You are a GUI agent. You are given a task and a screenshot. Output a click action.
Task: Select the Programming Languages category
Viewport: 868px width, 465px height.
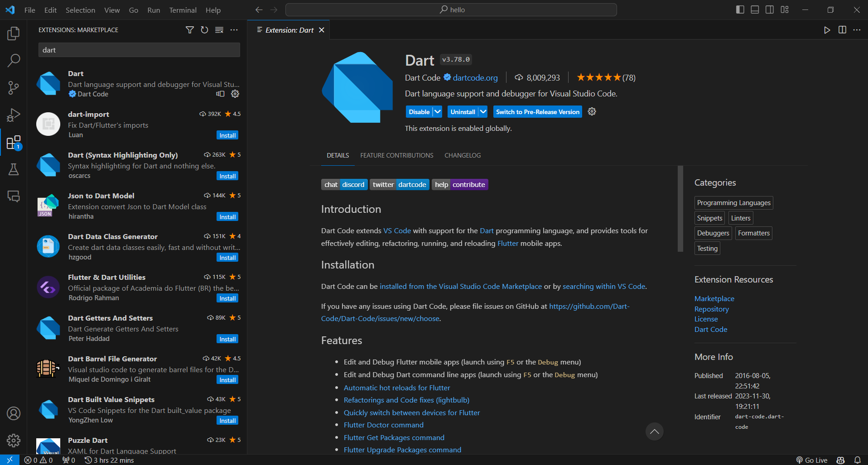click(x=734, y=203)
